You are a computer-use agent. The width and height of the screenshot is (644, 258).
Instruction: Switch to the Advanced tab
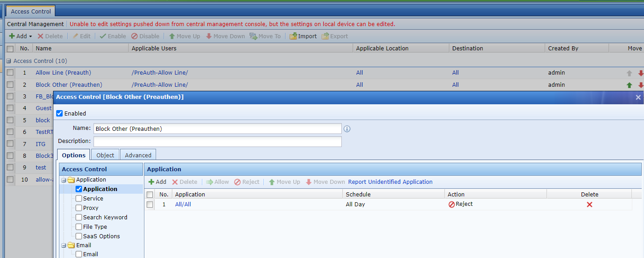pyautogui.click(x=138, y=155)
